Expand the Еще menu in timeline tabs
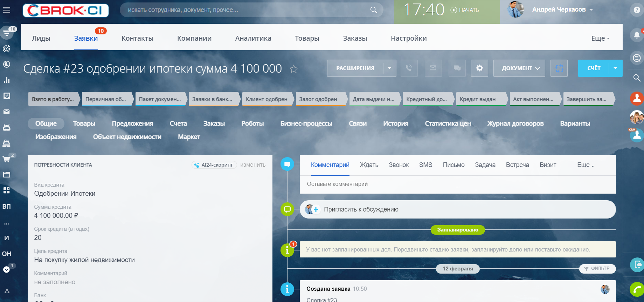Image resolution: width=644 pixels, height=302 pixels. tap(586, 165)
